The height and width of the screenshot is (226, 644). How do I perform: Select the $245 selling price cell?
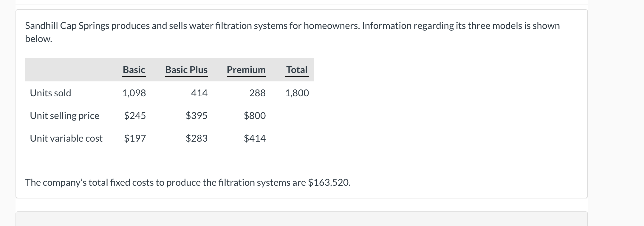tap(135, 116)
